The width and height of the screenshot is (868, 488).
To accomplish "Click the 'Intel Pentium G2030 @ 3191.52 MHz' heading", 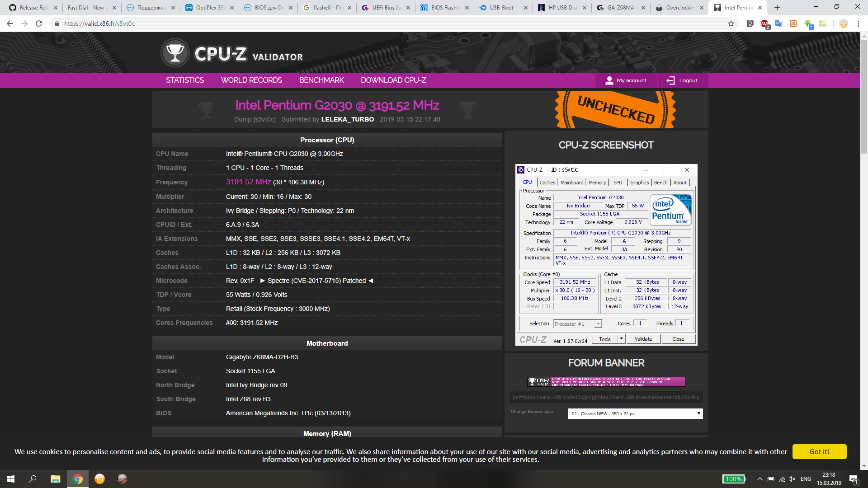I will pyautogui.click(x=337, y=105).
